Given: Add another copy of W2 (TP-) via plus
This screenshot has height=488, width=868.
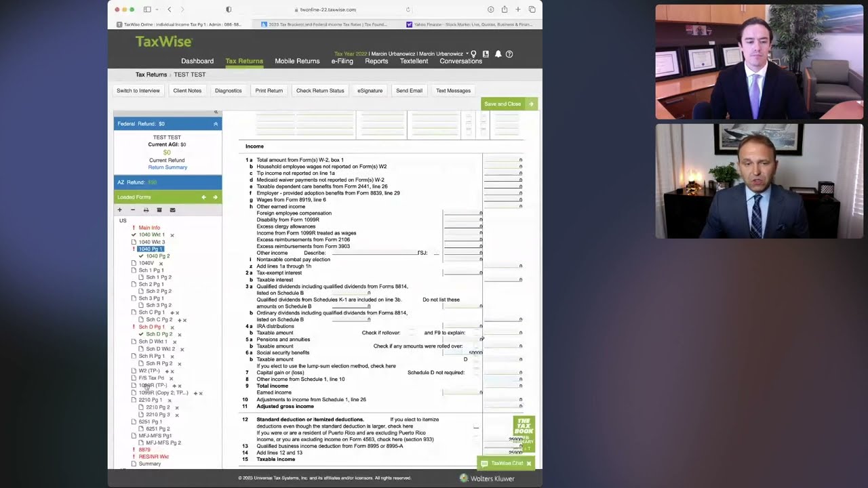Looking at the screenshot, I should pos(166,371).
